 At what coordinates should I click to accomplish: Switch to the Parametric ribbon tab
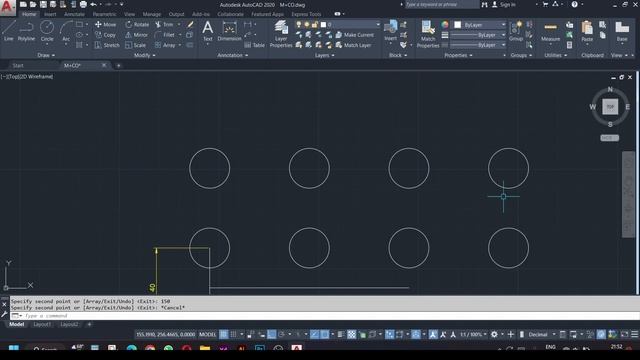click(104, 14)
